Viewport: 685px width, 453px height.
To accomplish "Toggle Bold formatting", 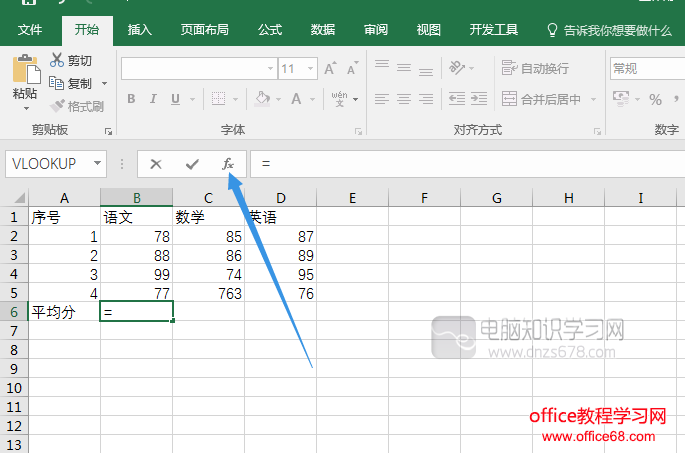I will coord(131,99).
